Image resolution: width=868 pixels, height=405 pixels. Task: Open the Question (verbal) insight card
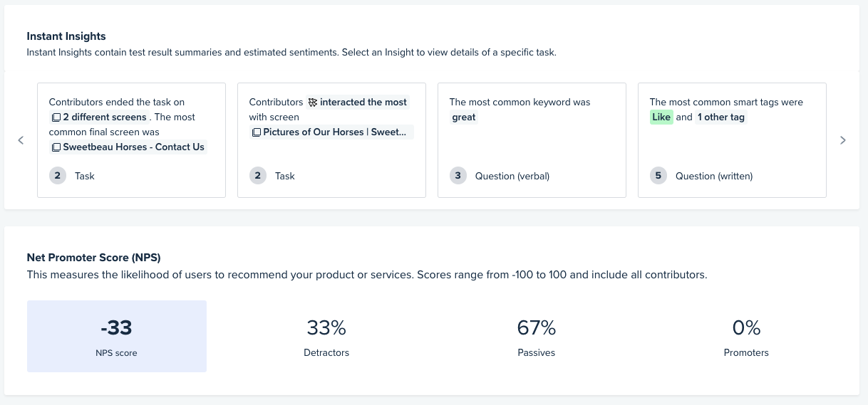(532, 140)
